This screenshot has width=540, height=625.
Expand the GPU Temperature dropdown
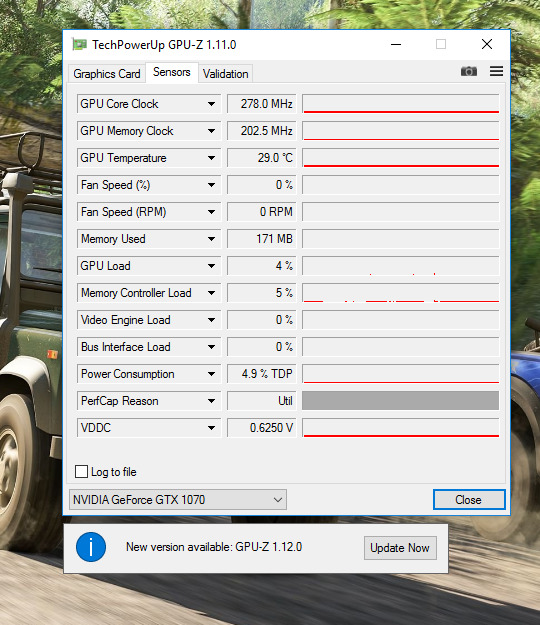211,158
